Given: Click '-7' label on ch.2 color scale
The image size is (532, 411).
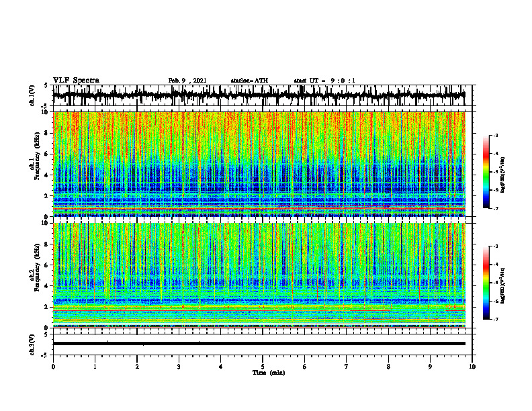Looking at the screenshot, I should pyautogui.click(x=496, y=320).
